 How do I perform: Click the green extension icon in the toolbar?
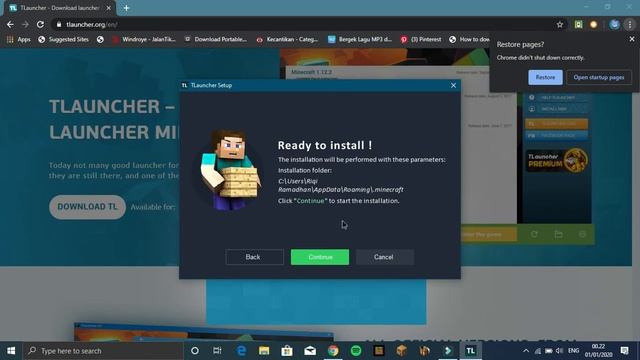coord(578,24)
